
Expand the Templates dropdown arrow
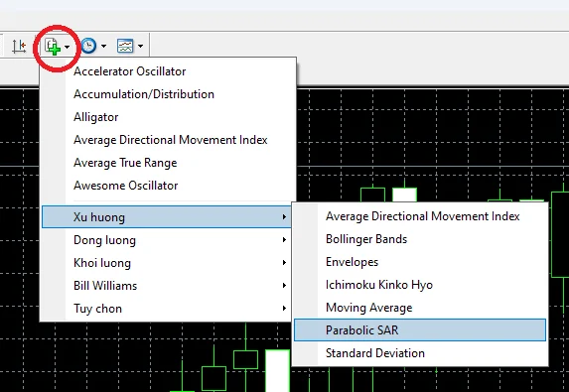(140, 46)
